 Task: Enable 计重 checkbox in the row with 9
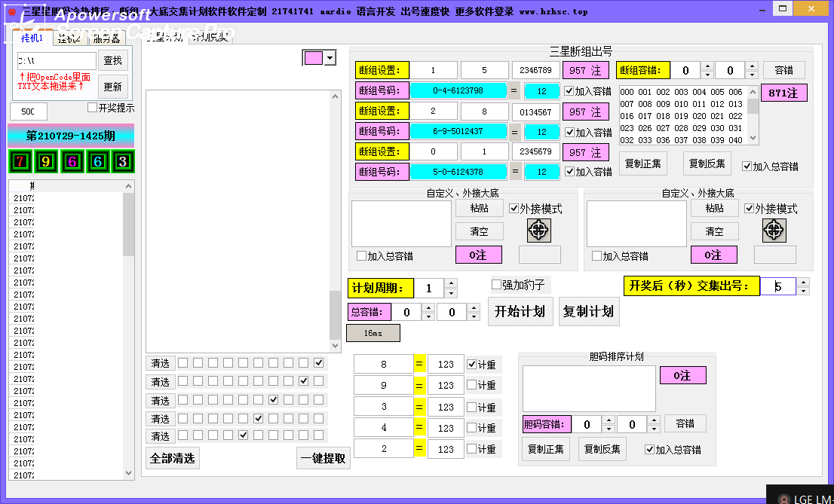[471, 385]
